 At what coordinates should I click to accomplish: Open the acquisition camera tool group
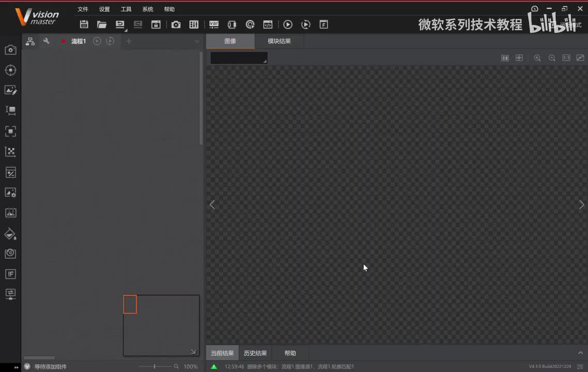click(10, 50)
